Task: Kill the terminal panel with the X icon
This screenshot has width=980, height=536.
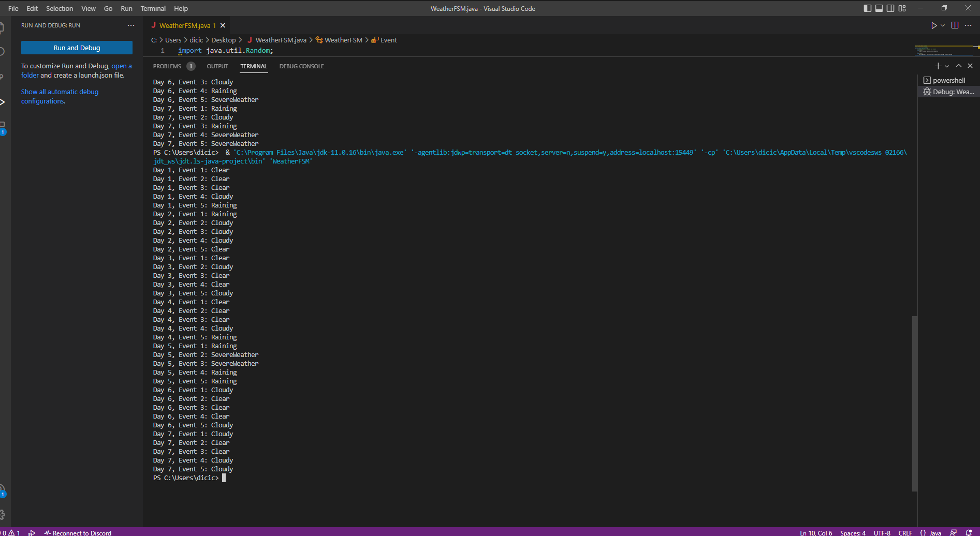Action: [x=970, y=66]
